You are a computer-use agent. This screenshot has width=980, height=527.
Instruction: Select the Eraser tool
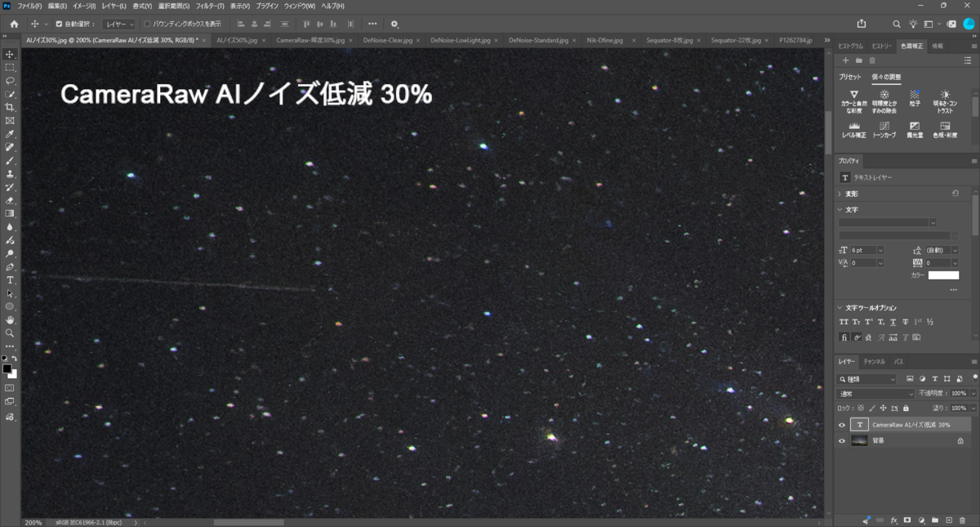(x=10, y=200)
